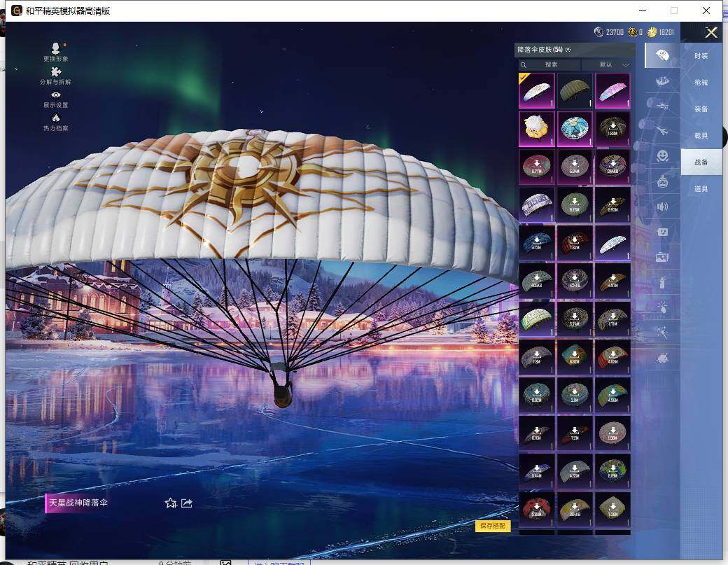Switch to 战备 tab
The width and height of the screenshot is (728, 565).
701,162
